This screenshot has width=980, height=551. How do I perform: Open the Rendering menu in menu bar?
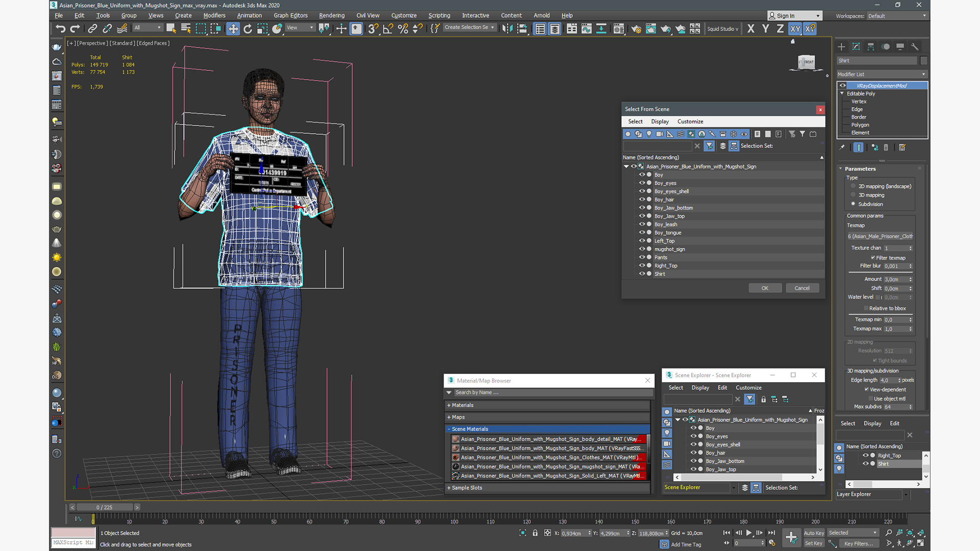point(332,15)
